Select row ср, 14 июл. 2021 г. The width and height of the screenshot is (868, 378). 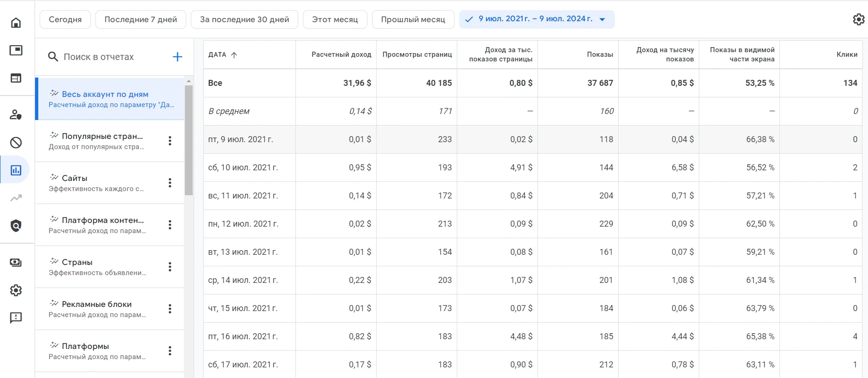(x=533, y=280)
